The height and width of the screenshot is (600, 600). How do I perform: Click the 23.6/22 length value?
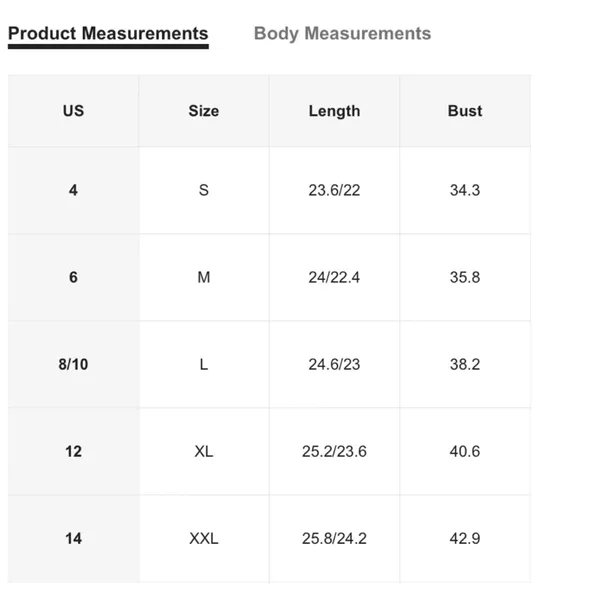point(334,190)
